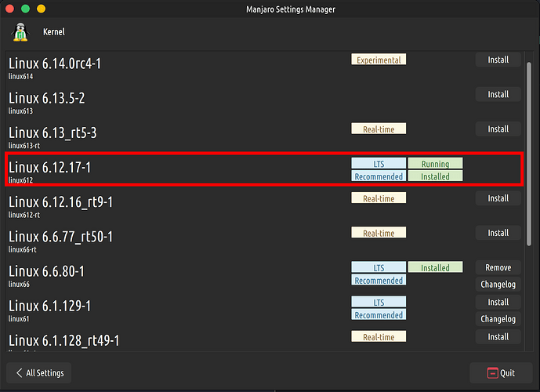
Task: Select the Linux 6.13_rt5-3 title
Action: pos(53,133)
